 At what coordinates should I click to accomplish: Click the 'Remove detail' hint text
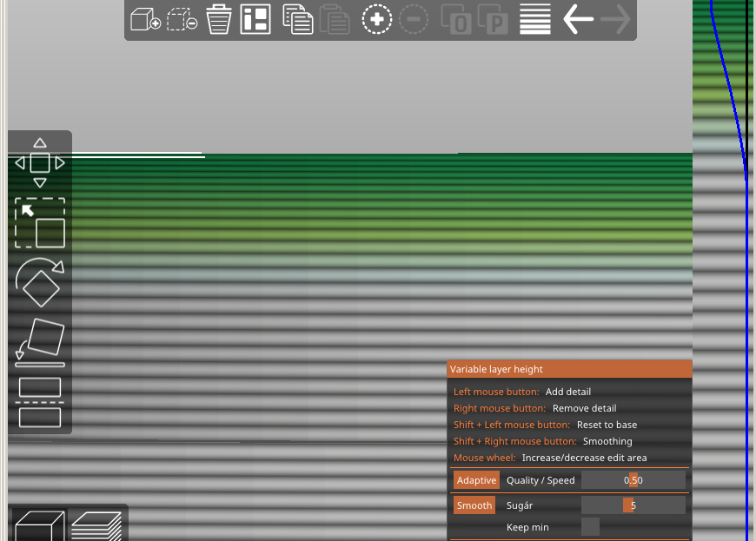tap(584, 408)
